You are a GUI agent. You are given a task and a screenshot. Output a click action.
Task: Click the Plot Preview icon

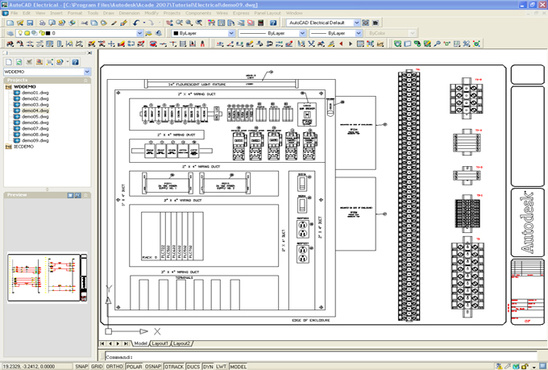point(52,23)
